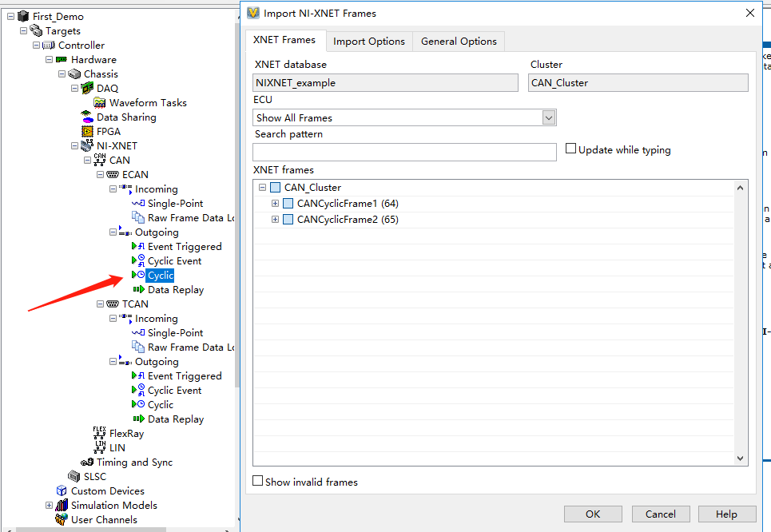
Task: Click the LIN icon
Action: (100, 447)
